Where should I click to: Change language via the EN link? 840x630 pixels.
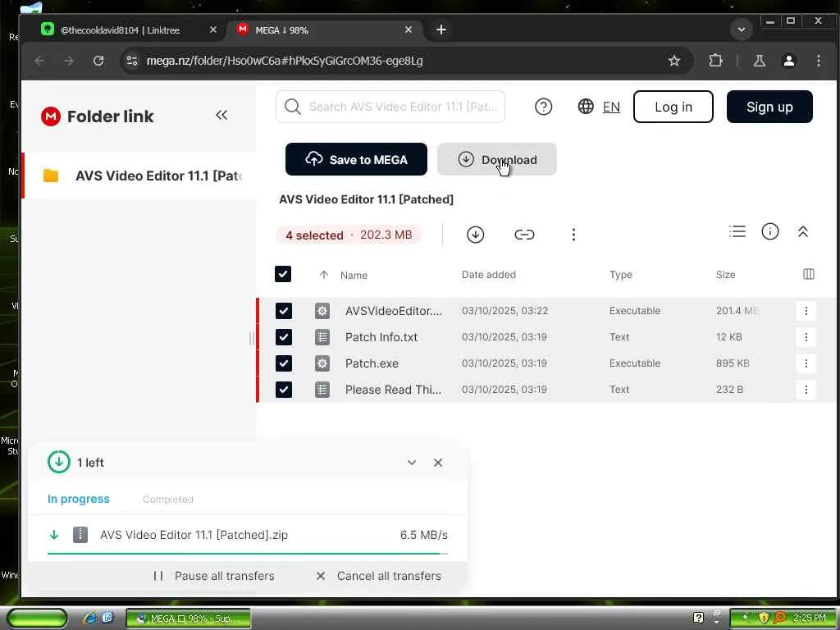pyautogui.click(x=611, y=107)
